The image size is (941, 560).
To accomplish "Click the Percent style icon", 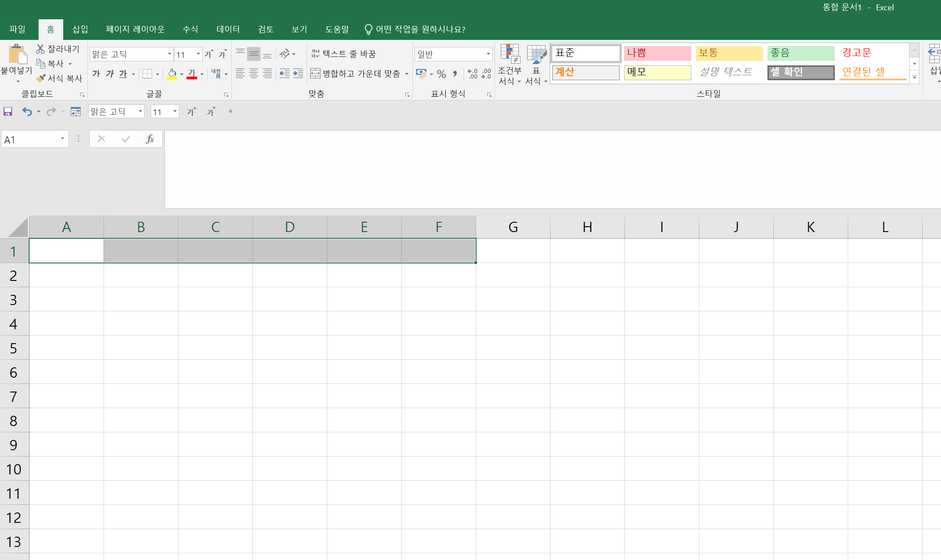I will click(x=441, y=74).
